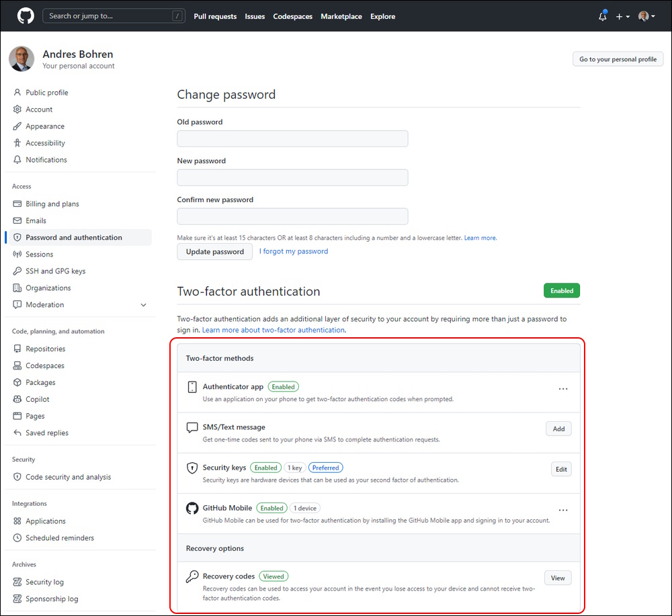
Task: Click the Update password button
Action: click(215, 251)
